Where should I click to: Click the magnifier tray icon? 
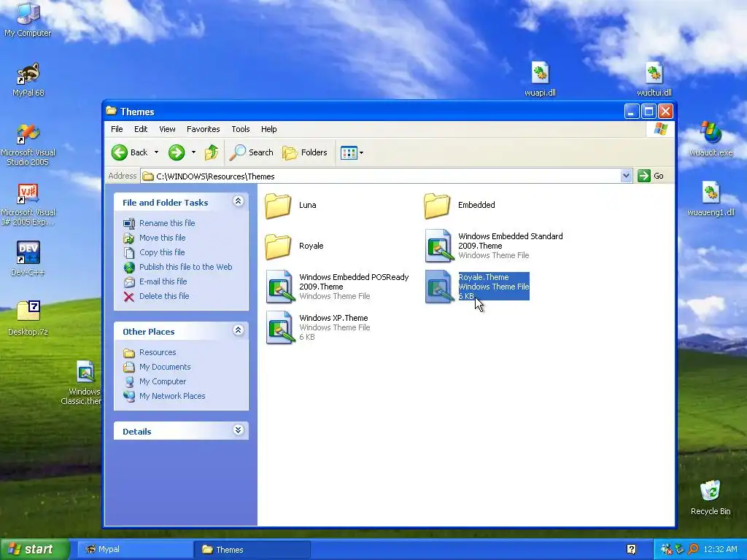(693, 550)
